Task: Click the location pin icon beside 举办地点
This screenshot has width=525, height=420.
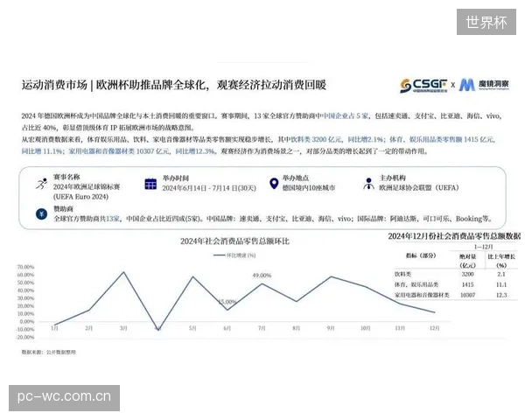Action: tap(274, 183)
